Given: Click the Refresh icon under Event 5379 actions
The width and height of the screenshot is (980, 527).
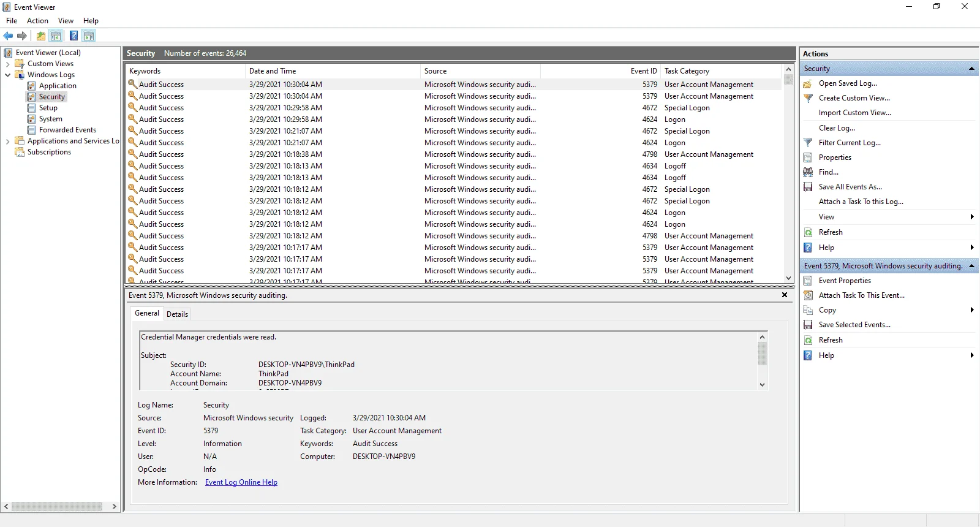Looking at the screenshot, I should pos(808,340).
